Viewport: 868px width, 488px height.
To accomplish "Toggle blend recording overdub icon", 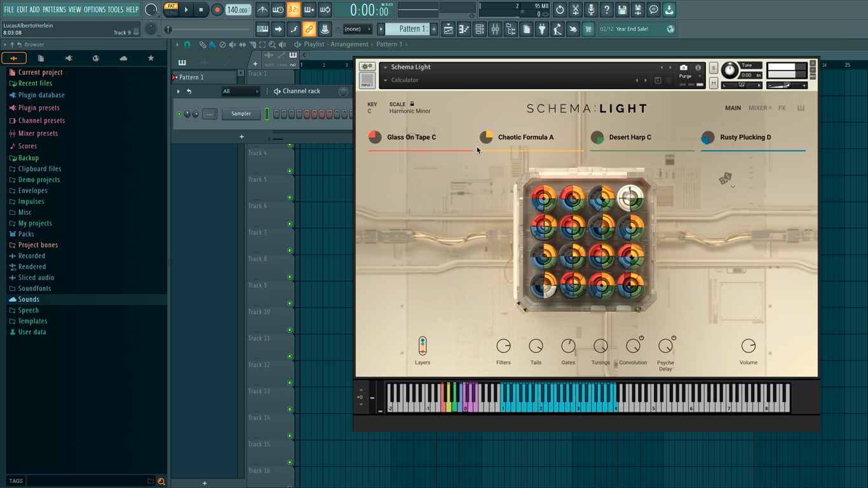I will coord(309,10).
